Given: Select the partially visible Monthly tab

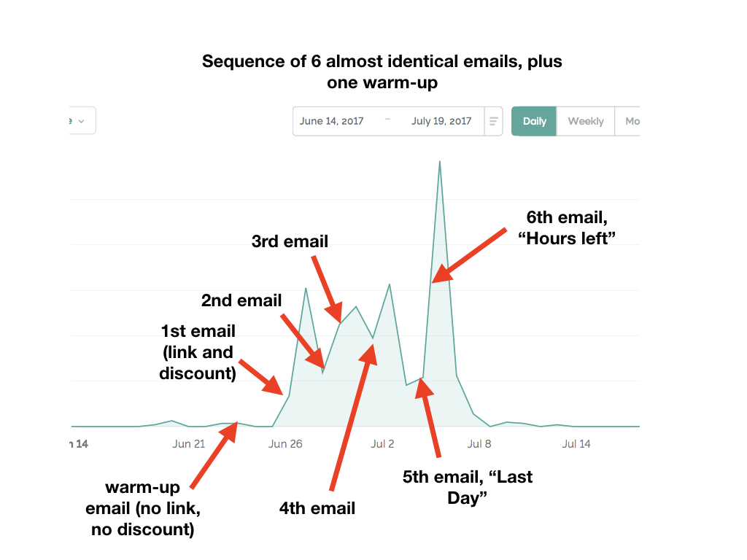Looking at the screenshot, I should pos(632,121).
